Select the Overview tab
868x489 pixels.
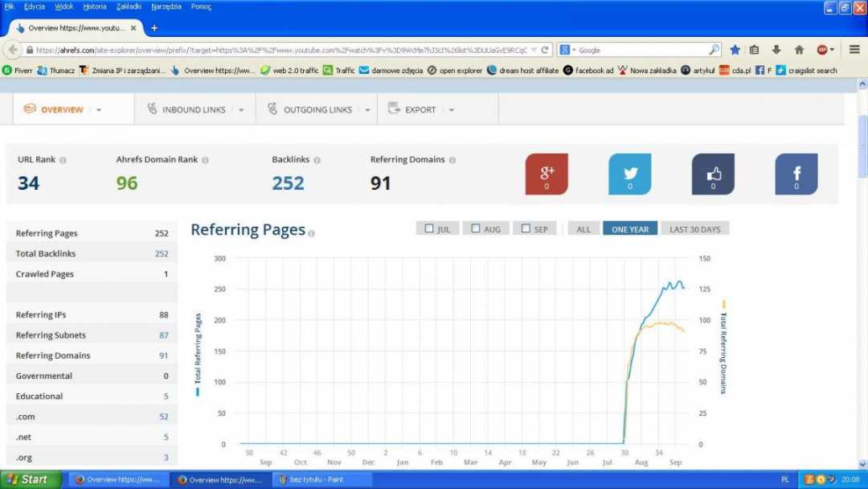coord(62,109)
